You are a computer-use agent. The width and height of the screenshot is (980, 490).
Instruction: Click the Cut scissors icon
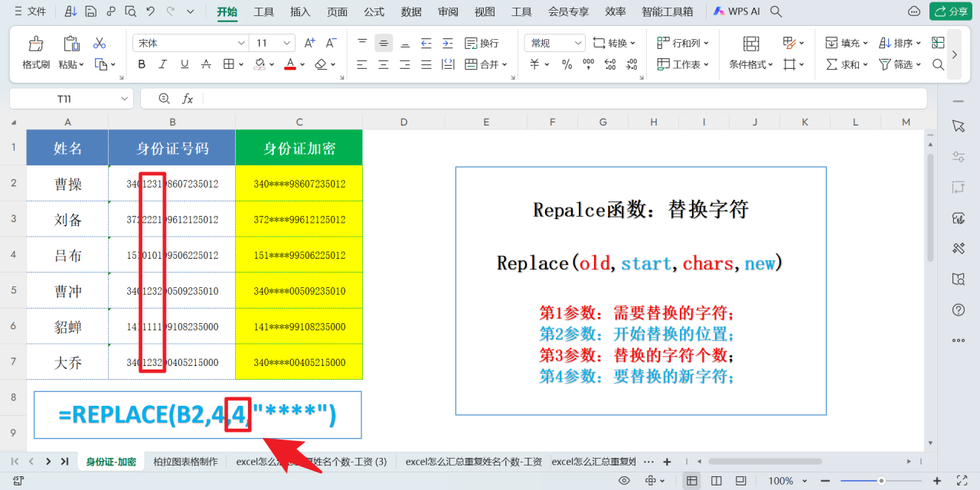(100, 43)
